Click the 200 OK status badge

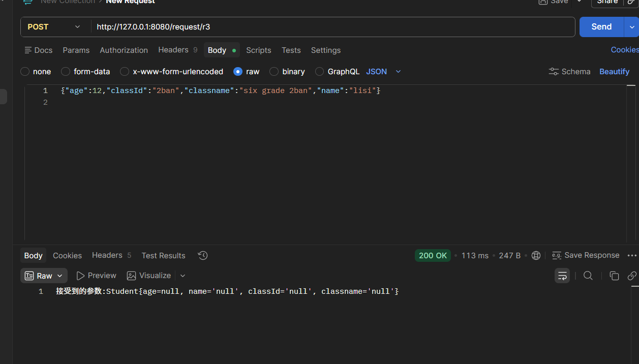pos(433,256)
